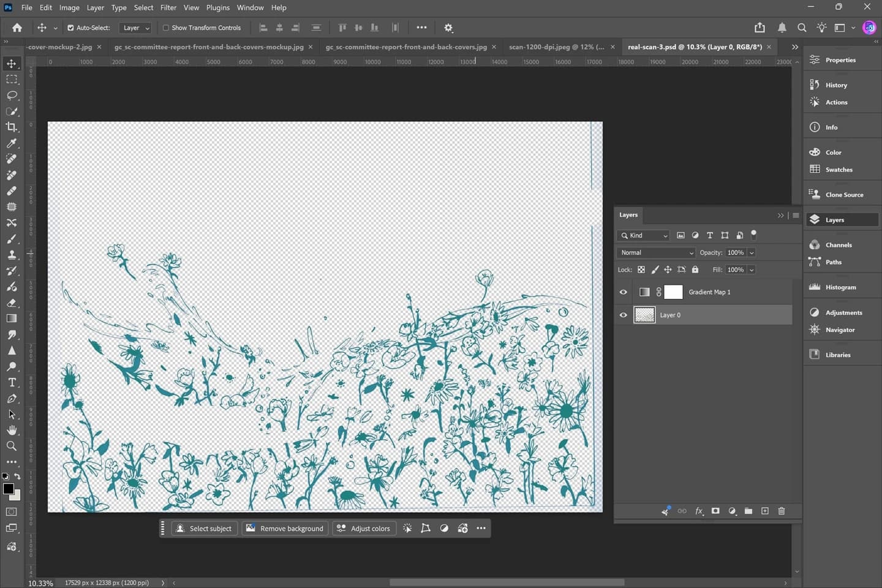This screenshot has height=588, width=882.
Task: Select the Rectangular Marquee tool
Action: click(12, 80)
